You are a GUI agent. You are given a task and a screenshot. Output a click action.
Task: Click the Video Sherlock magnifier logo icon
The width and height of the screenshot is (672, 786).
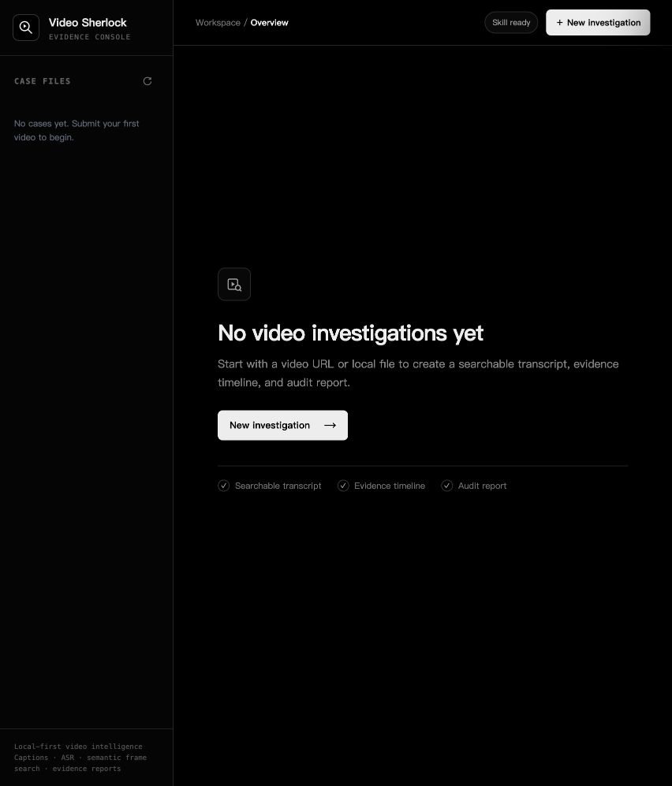(x=26, y=28)
